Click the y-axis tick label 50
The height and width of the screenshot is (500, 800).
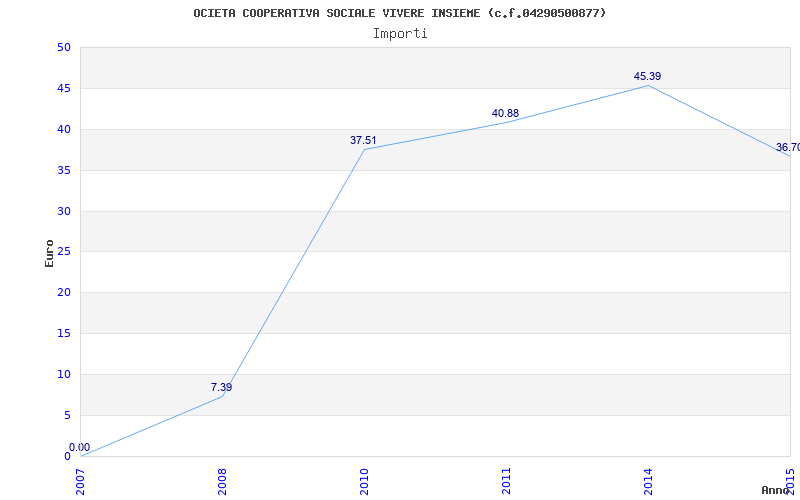[64, 47]
